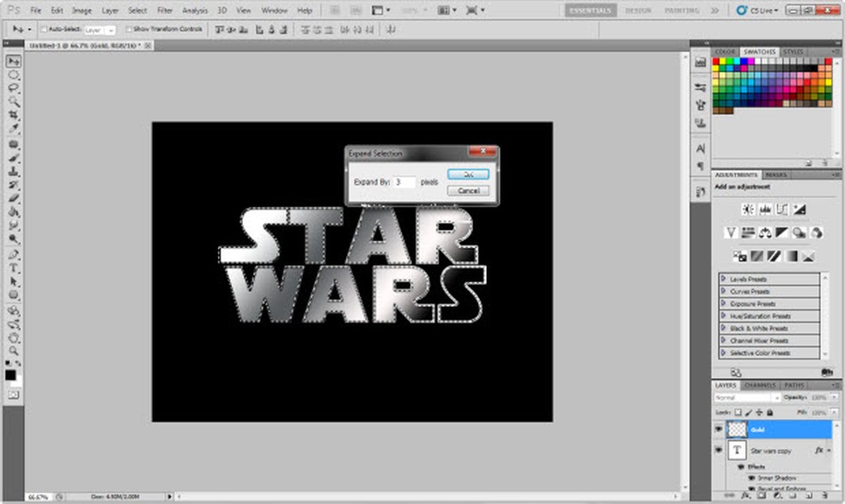Check Show Transform Controls
The height and width of the screenshot is (504, 845).
[129, 29]
